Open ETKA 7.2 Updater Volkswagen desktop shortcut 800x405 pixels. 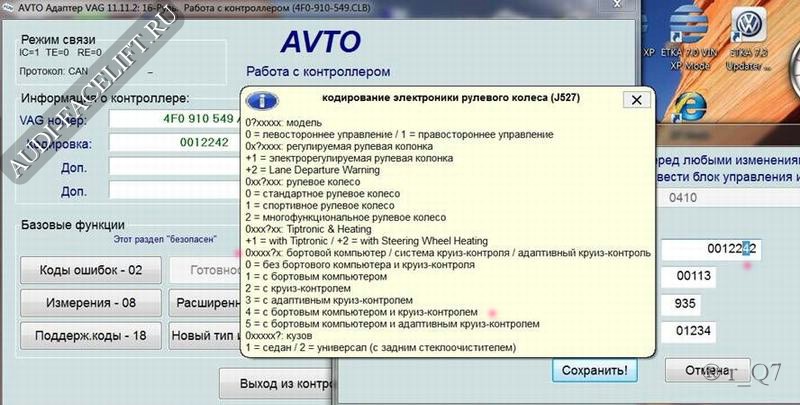pyautogui.click(x=748, y=40)
